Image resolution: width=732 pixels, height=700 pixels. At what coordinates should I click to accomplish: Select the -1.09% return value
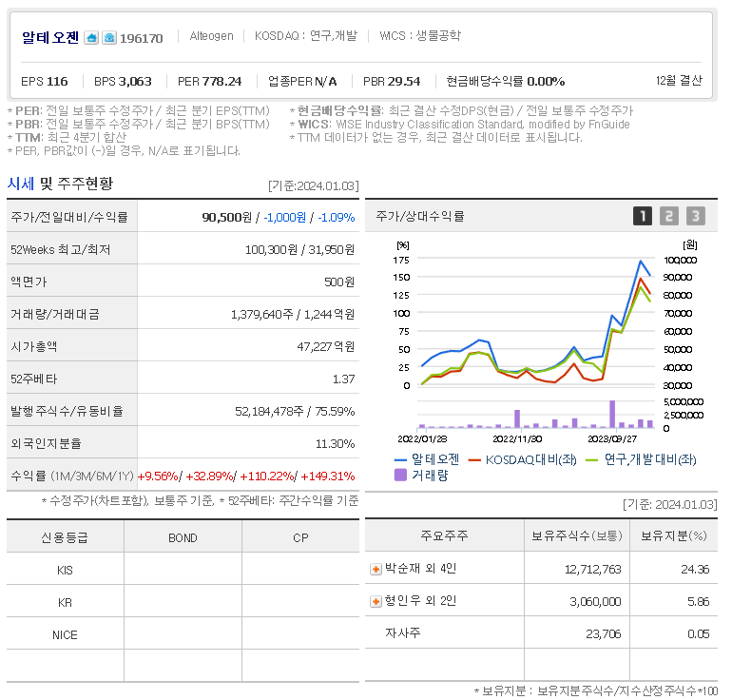tap(337, 217)
